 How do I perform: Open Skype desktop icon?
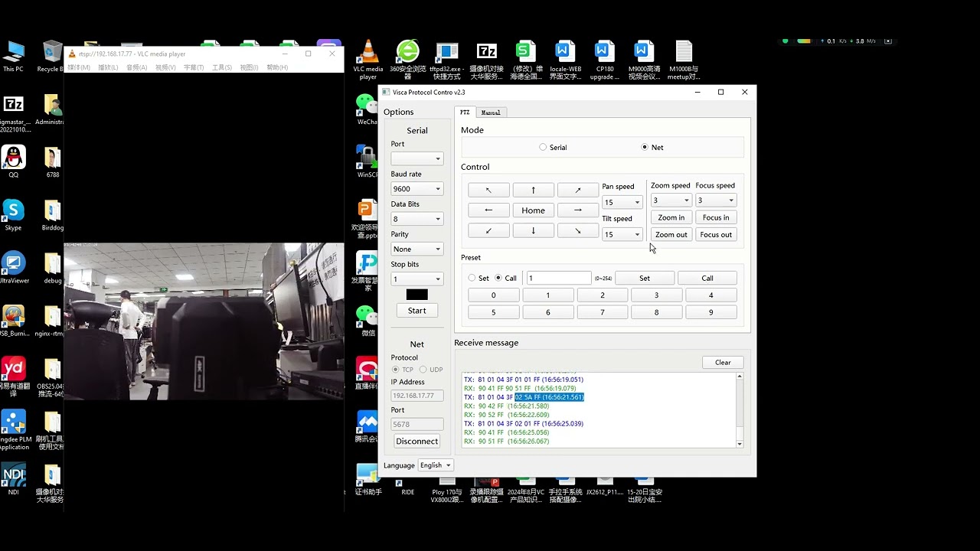click(x=13, y=215)
